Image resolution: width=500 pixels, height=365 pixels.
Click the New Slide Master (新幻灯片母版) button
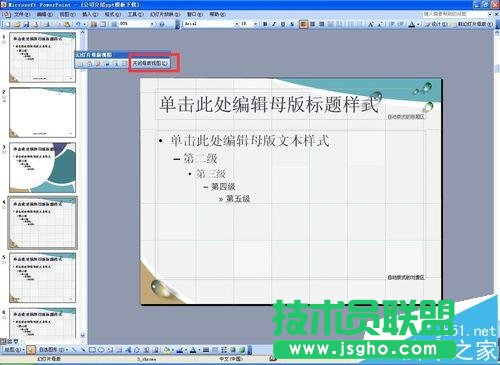click(471, 24)
